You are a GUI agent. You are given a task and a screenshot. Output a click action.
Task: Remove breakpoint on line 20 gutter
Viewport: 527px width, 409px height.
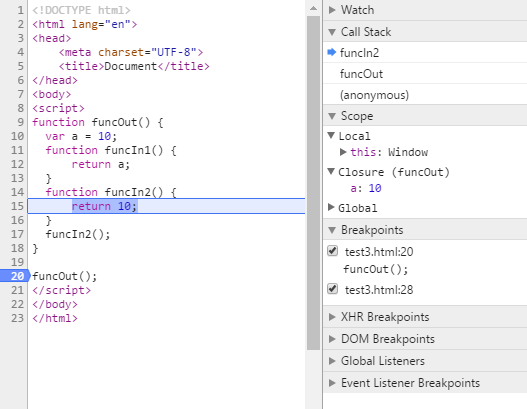15,276
